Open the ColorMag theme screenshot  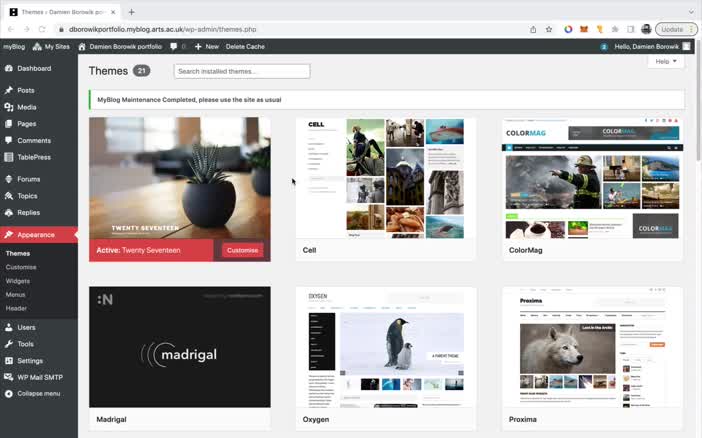coord(592,178)
